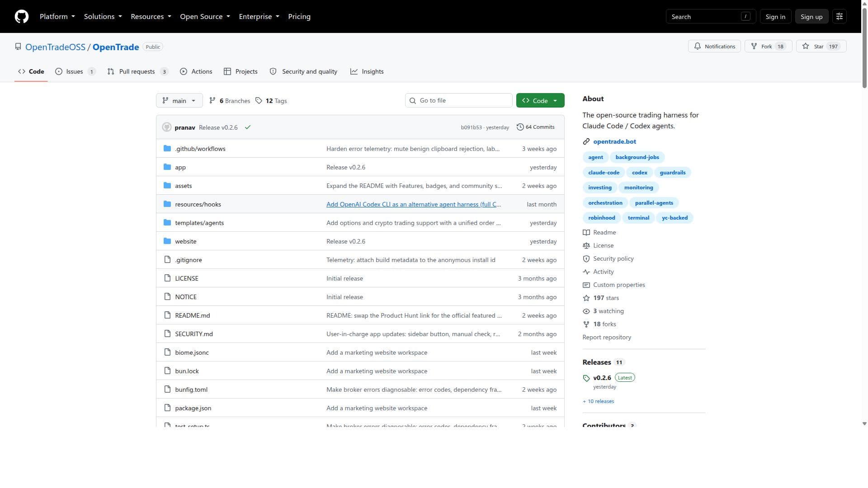Viewport: 868px width, 488px height.
Task: Fork the OpenTrade repository
Action: coord(768,47)
